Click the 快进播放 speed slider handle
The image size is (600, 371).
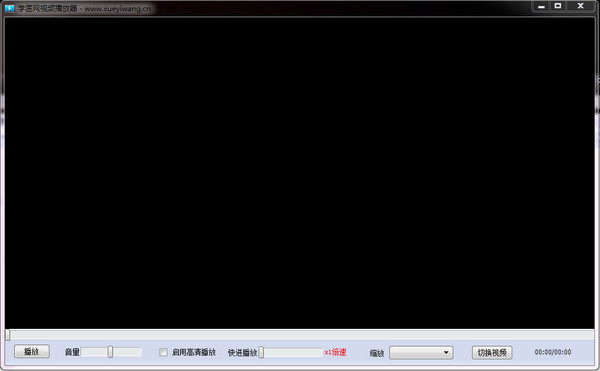click(261, 352)
